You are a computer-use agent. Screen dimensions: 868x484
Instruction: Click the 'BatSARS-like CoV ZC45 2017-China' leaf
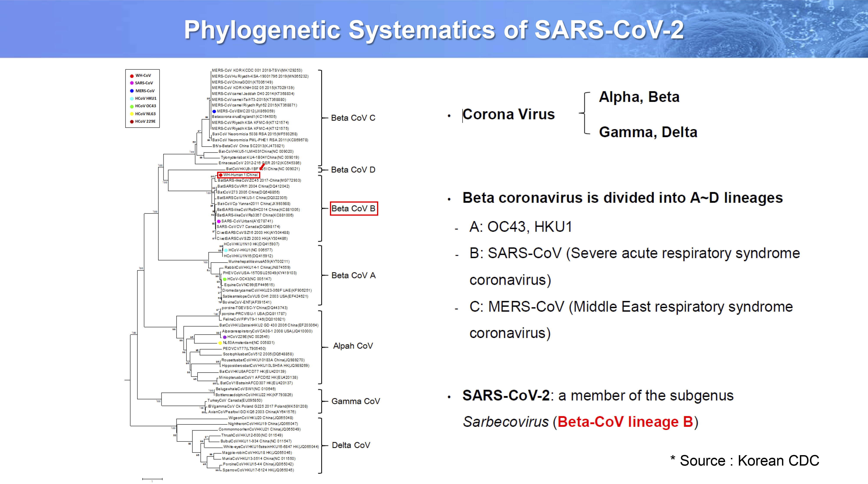pos(259,180)
